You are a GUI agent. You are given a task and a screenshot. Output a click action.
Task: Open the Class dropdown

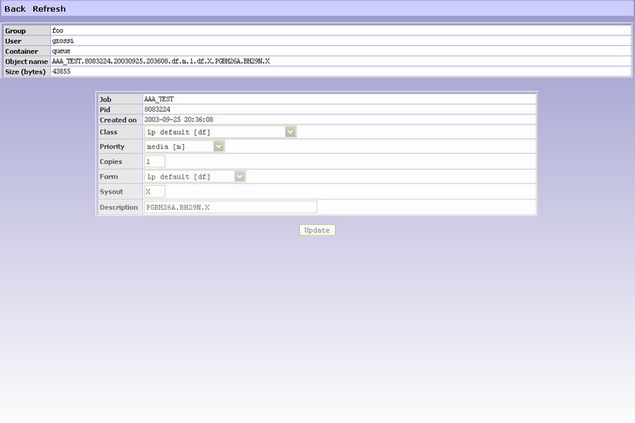point(220,131)
